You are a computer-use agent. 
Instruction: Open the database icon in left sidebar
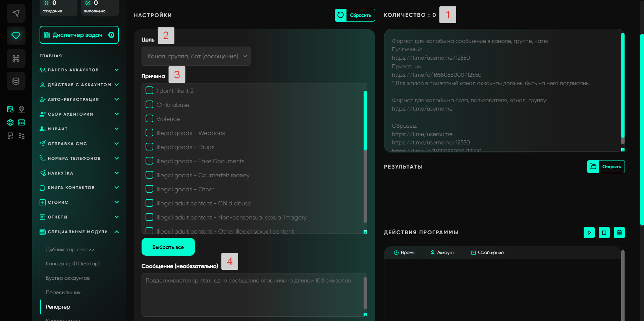16,81
